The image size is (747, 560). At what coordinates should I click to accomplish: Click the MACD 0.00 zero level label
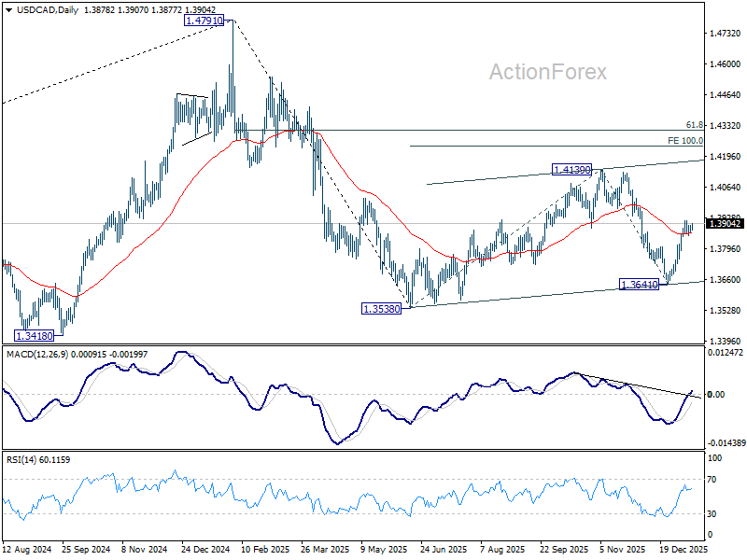click(x=715, y=394)
